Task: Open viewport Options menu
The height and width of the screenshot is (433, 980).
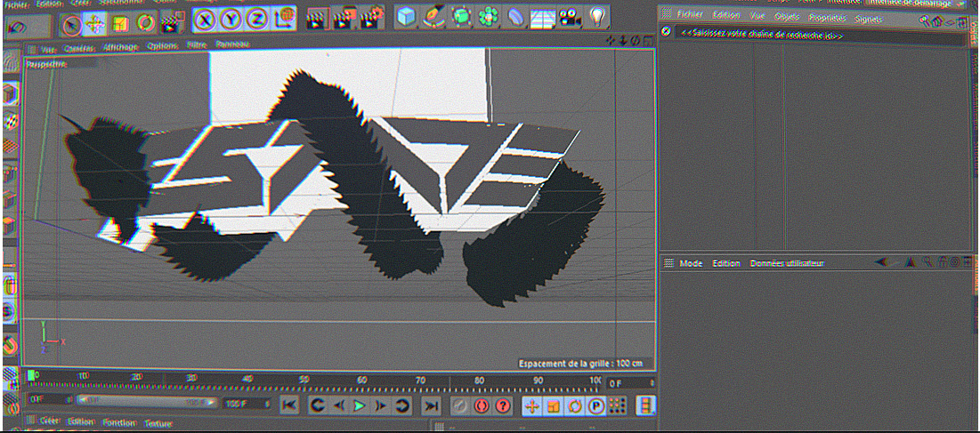Action: [x=163, y=46]
